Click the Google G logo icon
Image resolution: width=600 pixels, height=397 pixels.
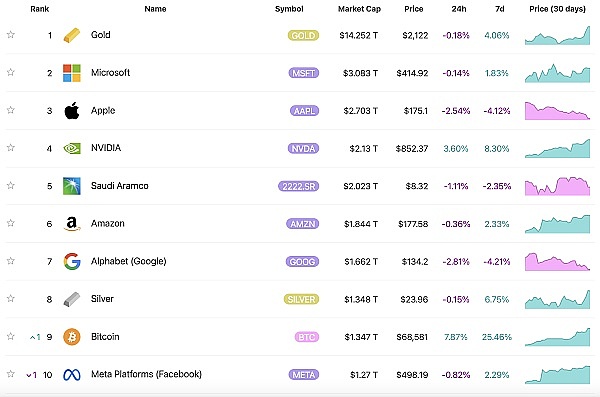[72, 261]
